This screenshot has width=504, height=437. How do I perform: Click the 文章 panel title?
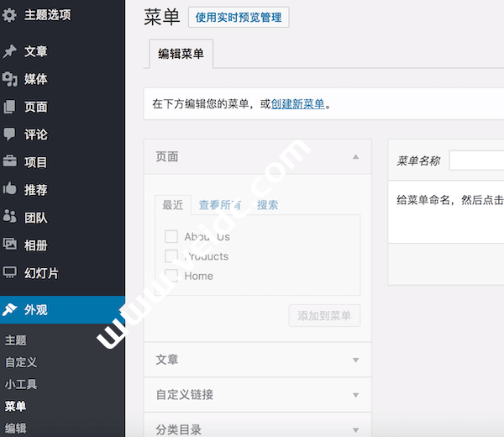pyautogui.click(x=167, y=360)
